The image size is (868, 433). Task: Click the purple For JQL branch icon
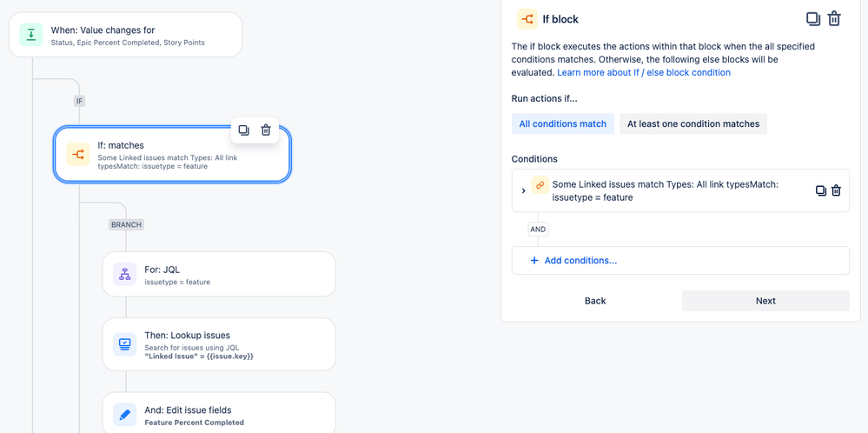click(x=125, y=274)
